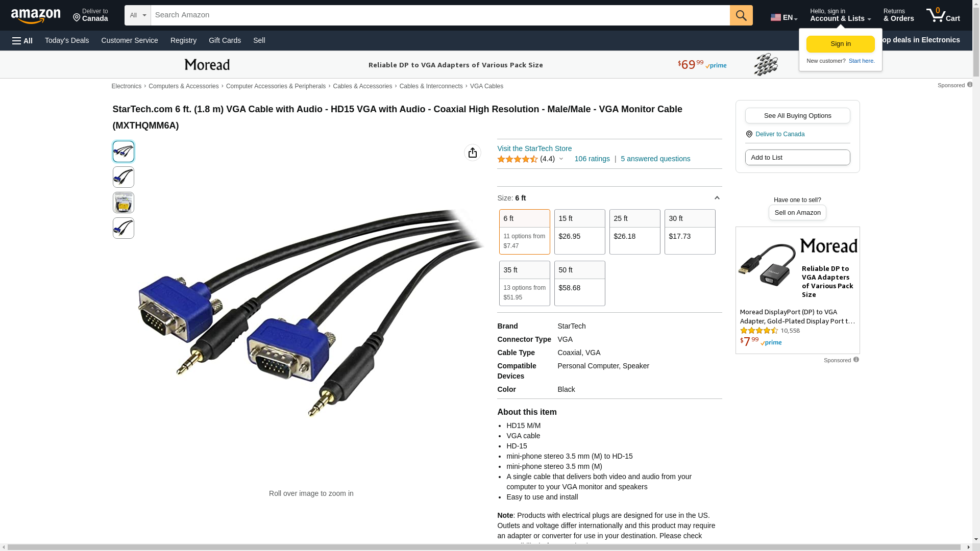Click the magnifying glass search button

tap(741, 15)
